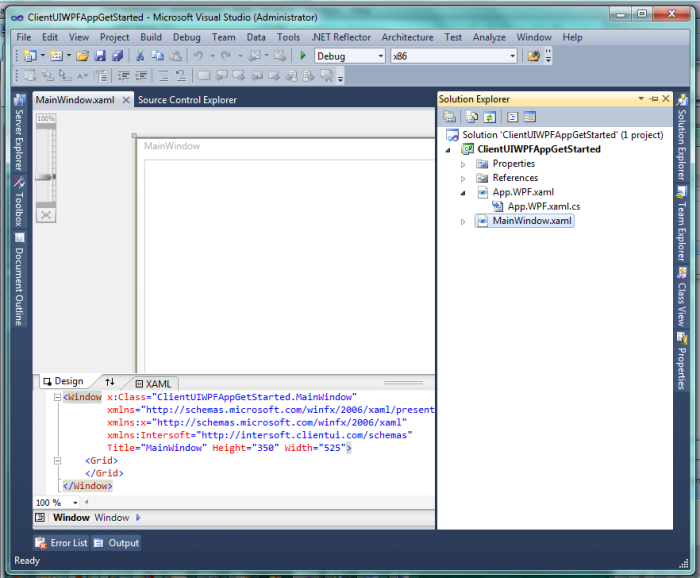Open the Document Outline side panel
The width and height of the screenshot is (700, 578).
(x=19, y=279)
